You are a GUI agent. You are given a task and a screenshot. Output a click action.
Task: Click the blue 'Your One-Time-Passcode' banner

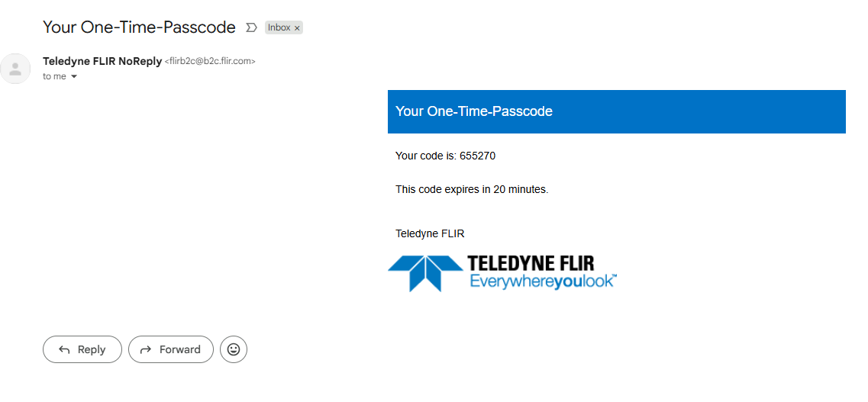click(x=616, y=111)
